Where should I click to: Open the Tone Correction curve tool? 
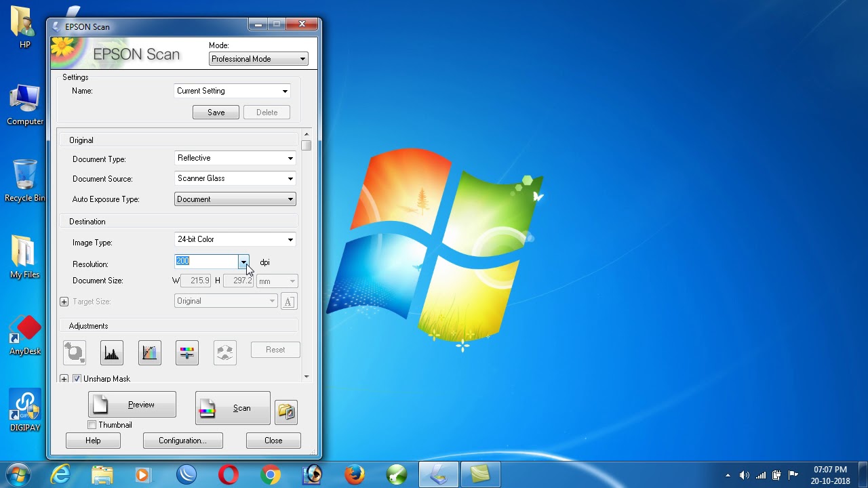[149, 352]
